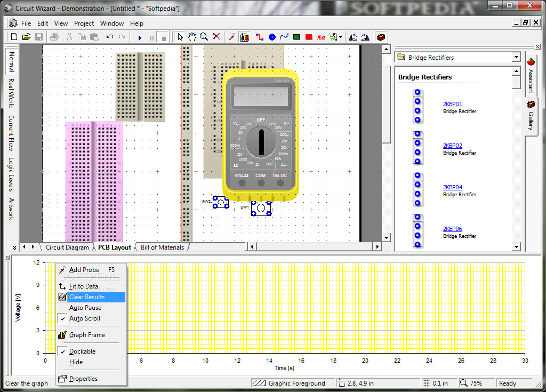Screen dimensions: 546x392
Task: Open the Bridge Rectifiers category dropdown
Action: click(516, 57)
